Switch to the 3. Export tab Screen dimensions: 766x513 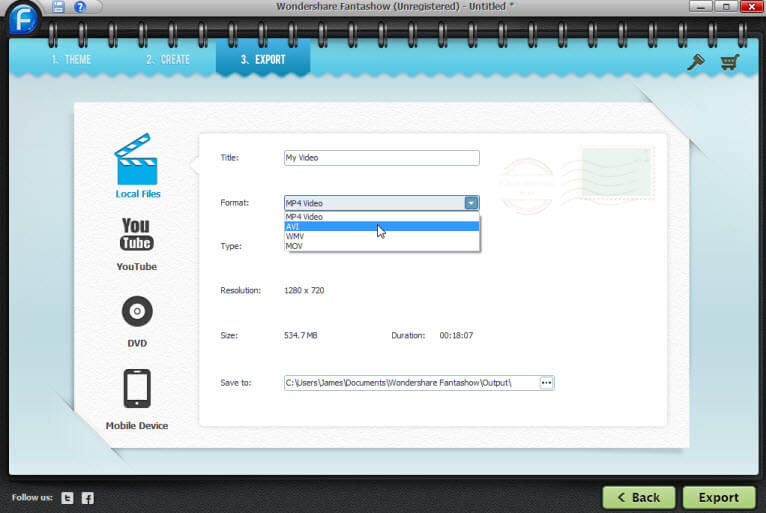263,58
